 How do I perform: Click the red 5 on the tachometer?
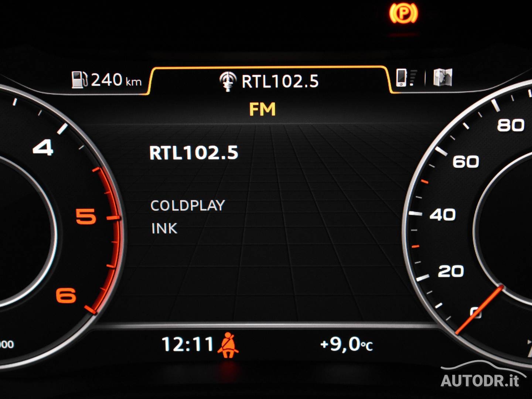(86, 216)
